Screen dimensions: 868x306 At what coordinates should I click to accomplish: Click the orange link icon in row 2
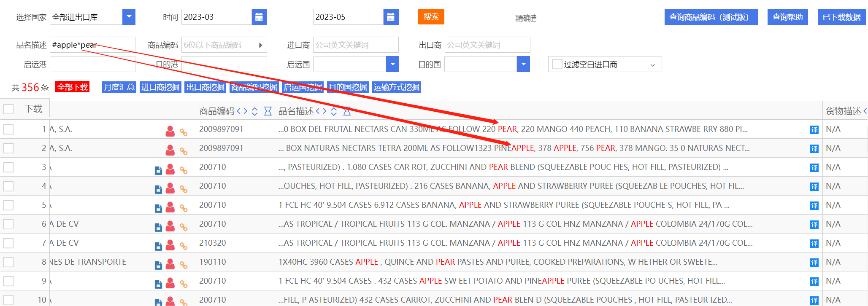(184, 151)
